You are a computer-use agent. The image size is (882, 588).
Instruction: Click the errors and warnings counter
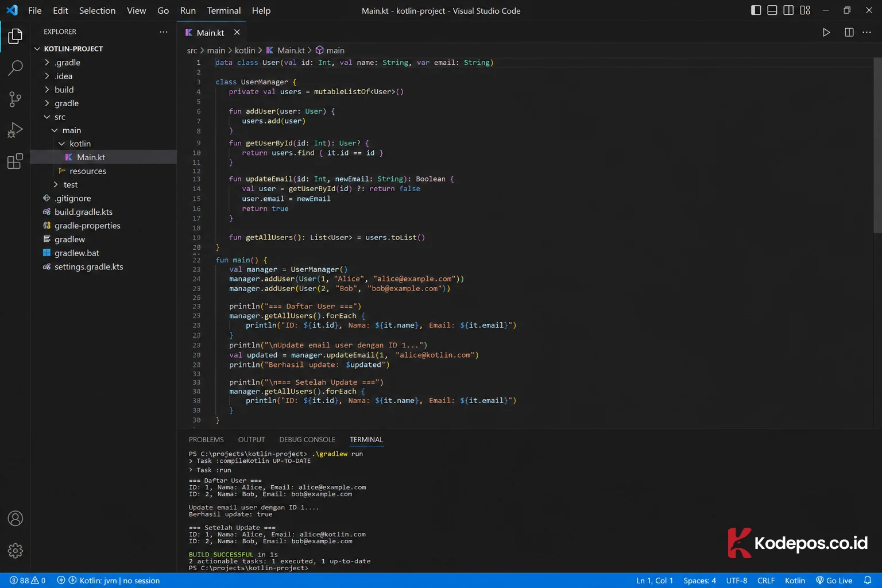[x=28, y=581]
